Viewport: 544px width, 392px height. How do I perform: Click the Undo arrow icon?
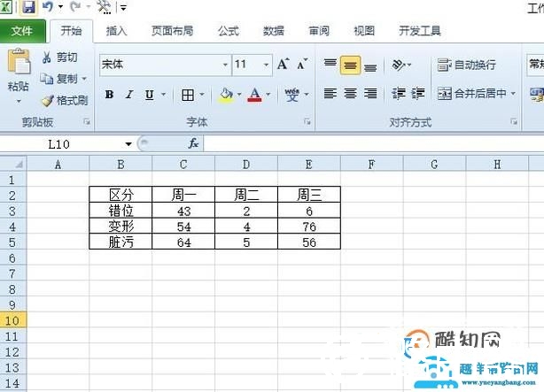[x=48, y=6]
